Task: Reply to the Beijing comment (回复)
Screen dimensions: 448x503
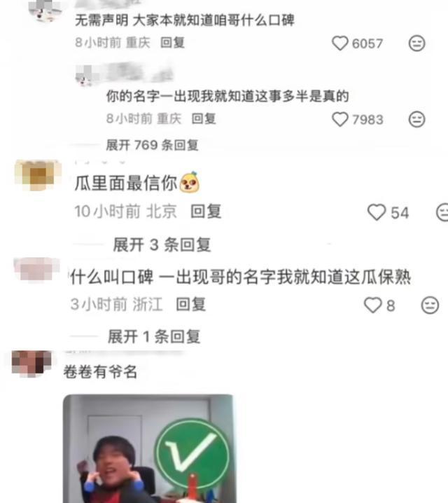Action: [206, 212]
